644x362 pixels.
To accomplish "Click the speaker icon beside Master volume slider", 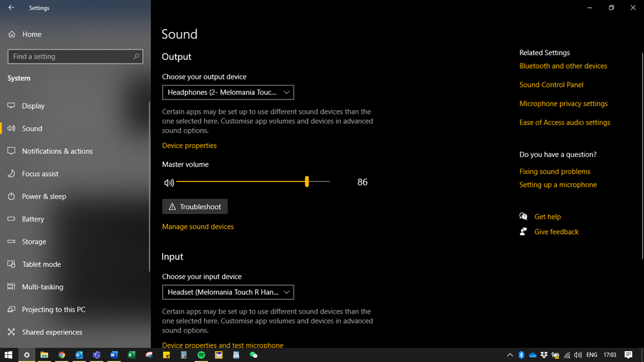I will pyautogui.click(x=169, y=182).
